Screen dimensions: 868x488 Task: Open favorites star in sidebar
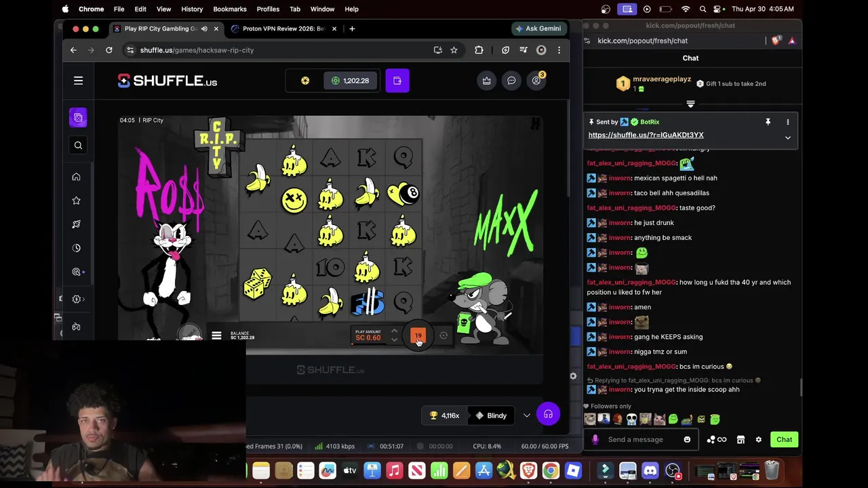coord(76,201)
